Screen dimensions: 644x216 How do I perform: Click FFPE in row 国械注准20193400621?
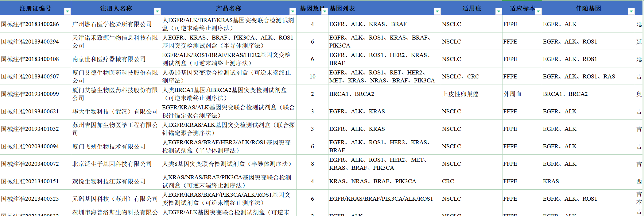pos(522,111)
